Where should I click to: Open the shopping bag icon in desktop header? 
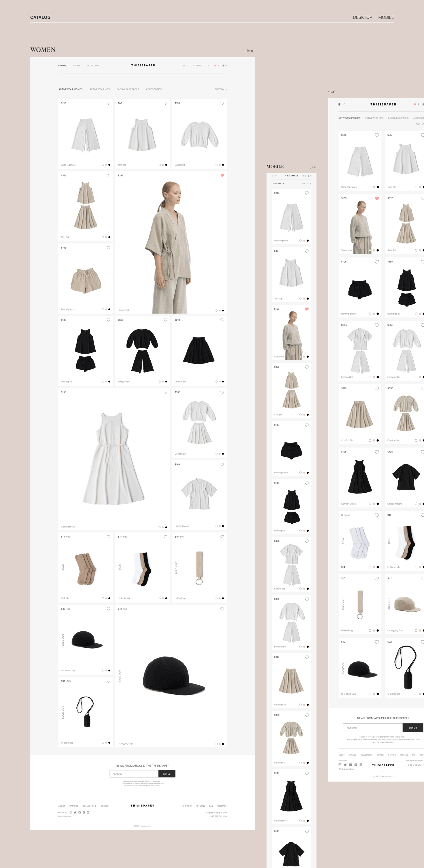(x=223, y=66)
